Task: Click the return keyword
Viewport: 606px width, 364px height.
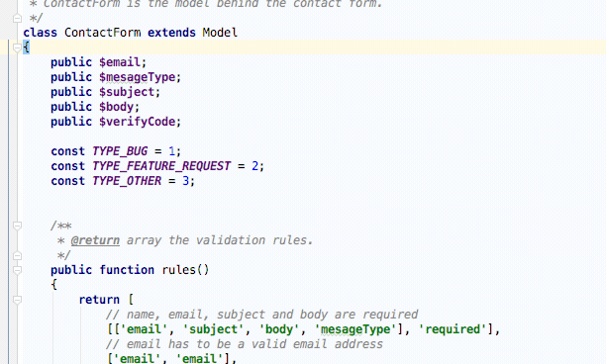Action: pos(99,300)
